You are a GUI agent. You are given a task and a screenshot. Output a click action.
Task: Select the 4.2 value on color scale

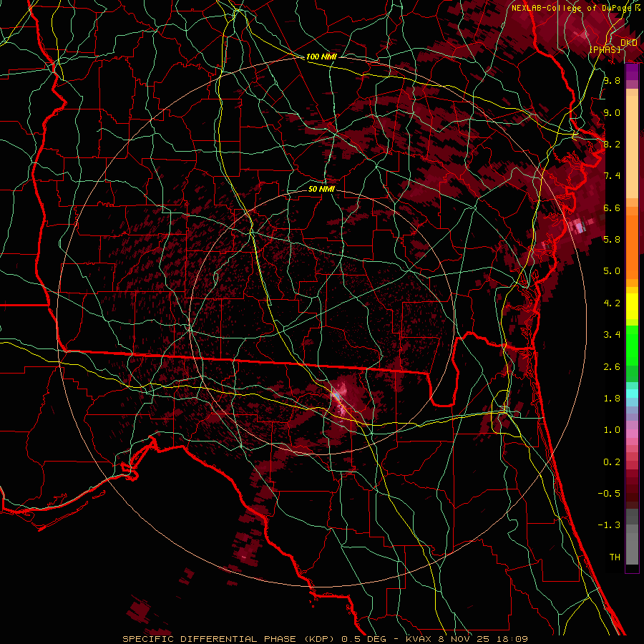pyautogui.click(x=612, y=303)
